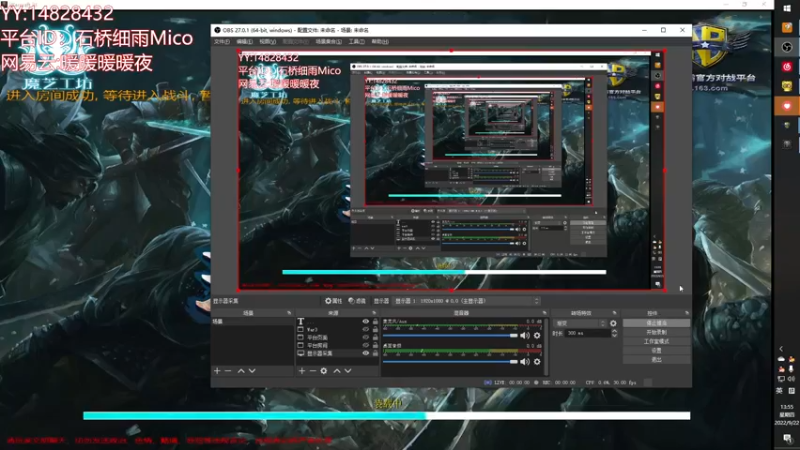Viewport: 800px width, 450px height.
Task: Open settings gear for desktop audio channel
Action: 537,362
